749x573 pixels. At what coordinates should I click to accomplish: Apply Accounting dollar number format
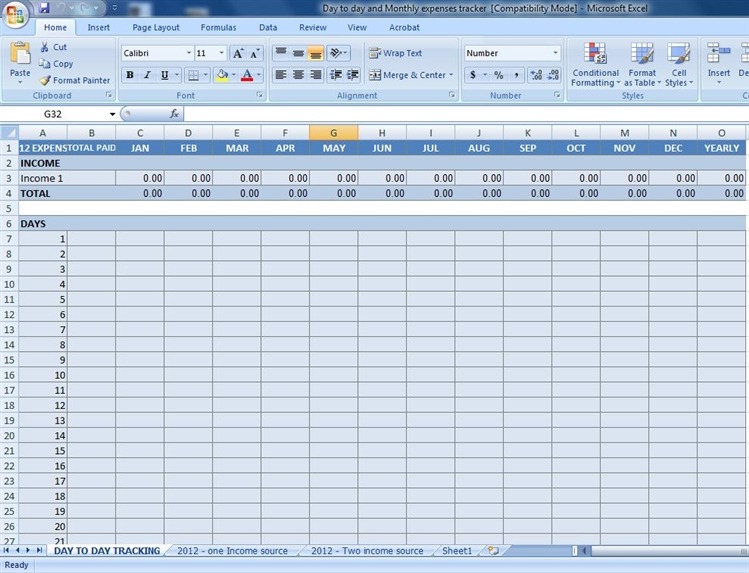click(473, 75)
